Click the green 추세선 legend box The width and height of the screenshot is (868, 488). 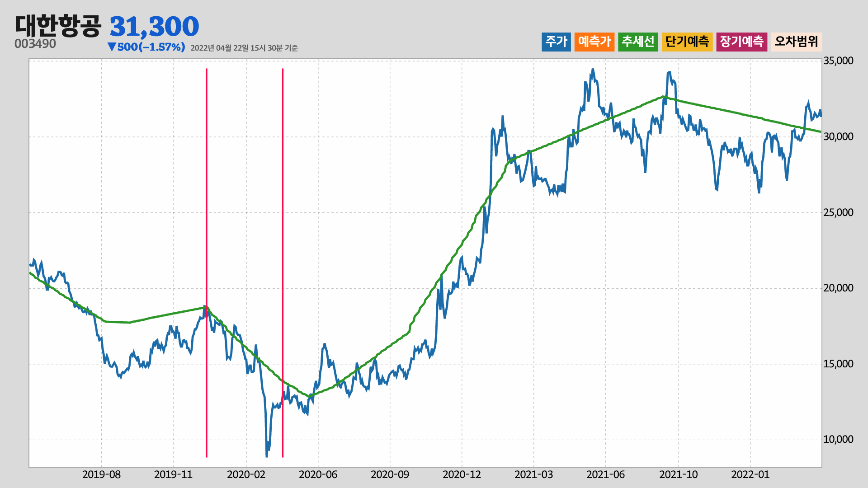[x=638, y=42]
